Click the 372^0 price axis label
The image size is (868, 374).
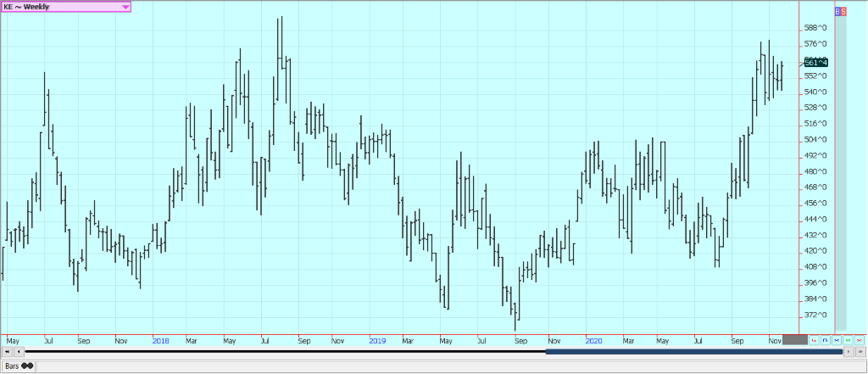point(815,315)
